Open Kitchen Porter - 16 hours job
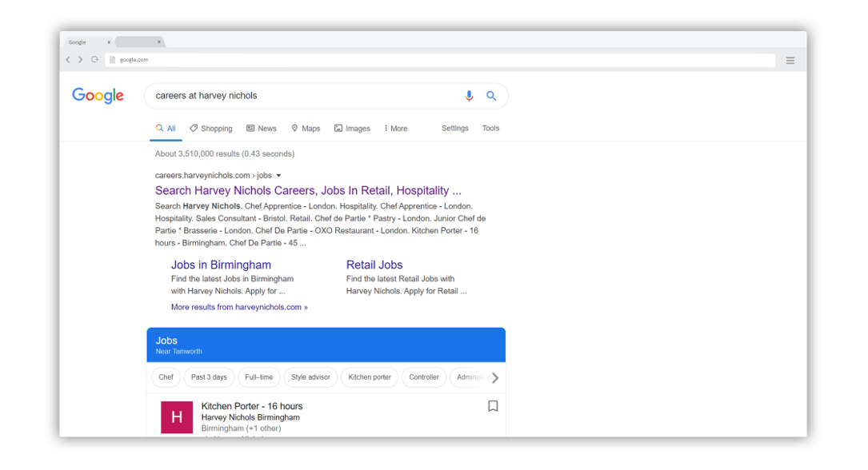Image resolution: width=868 pixels, height=470 pixels. coord(252,406)
